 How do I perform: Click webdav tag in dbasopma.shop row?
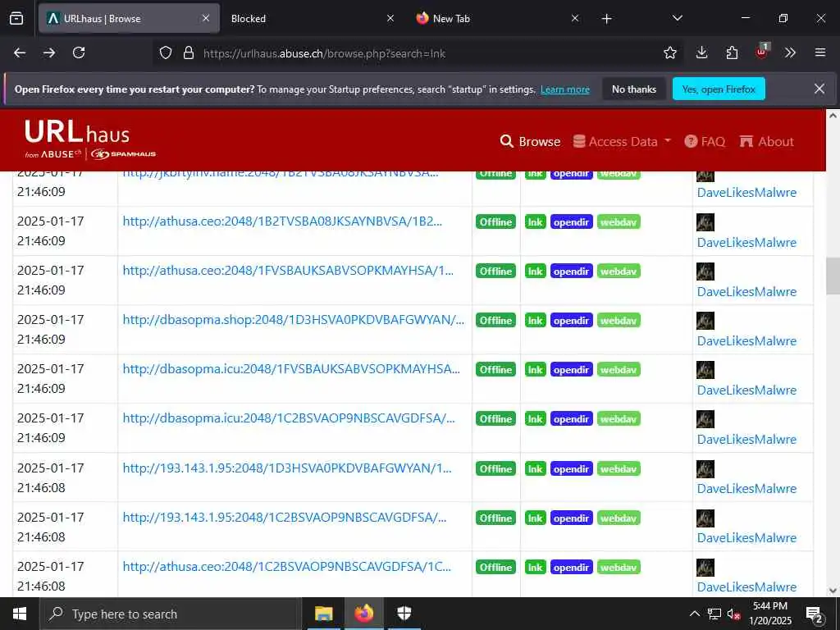pyautogui.click(x=619, y=321)
